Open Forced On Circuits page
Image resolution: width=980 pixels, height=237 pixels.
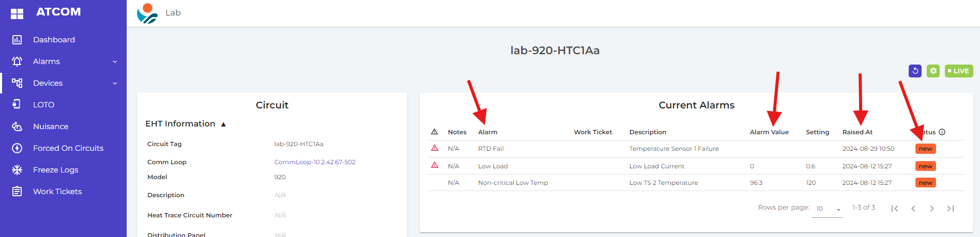pos(68,148)
